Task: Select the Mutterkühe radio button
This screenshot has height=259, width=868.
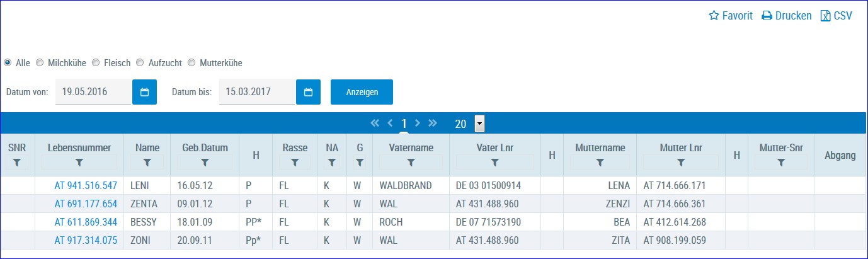Action: pyautogui.click(x=191, y=63)
